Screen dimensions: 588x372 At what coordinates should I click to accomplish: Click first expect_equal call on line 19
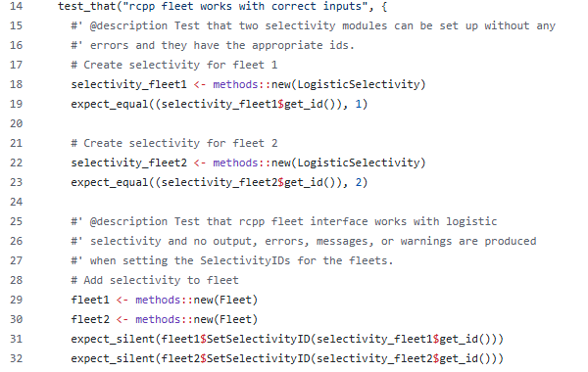pyautogui.click(x=110, y=104)
